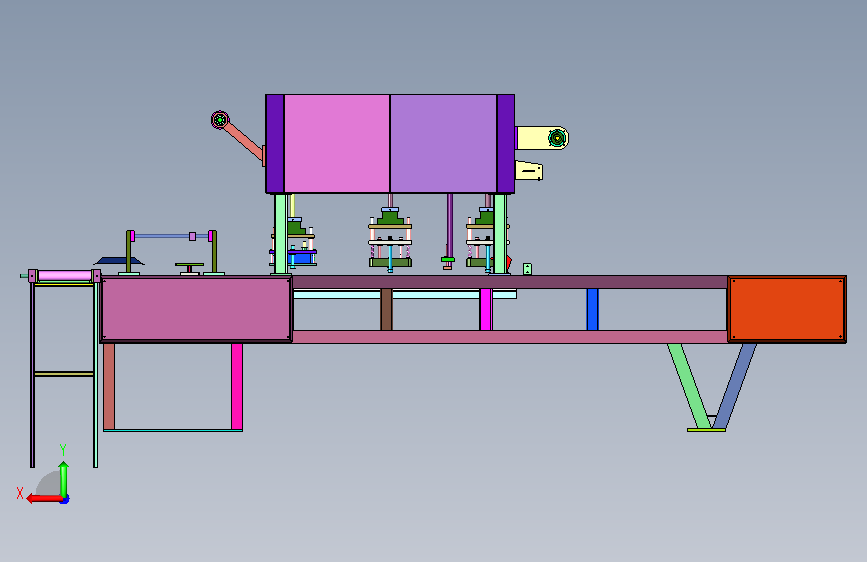Select the middle press die assembly
Image resolution: width=867 pixels, height=562 pixels.
pyautogui.click(x=390, y=239)
